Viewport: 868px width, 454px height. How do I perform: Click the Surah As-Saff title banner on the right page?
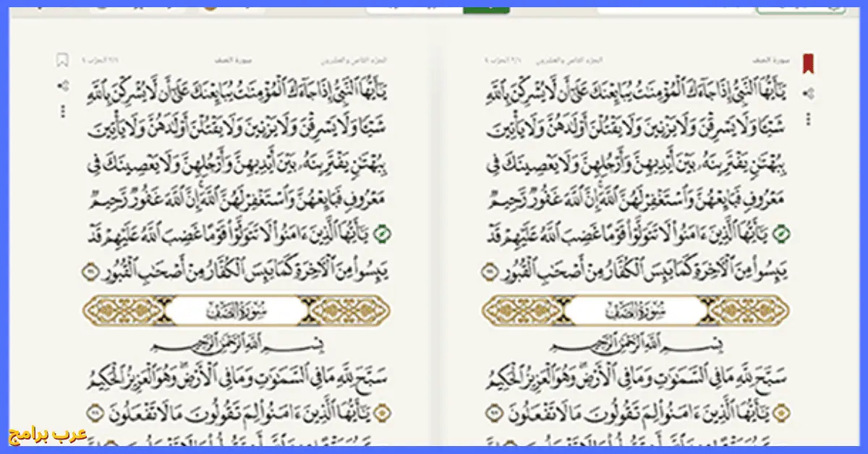click(636, 311)
